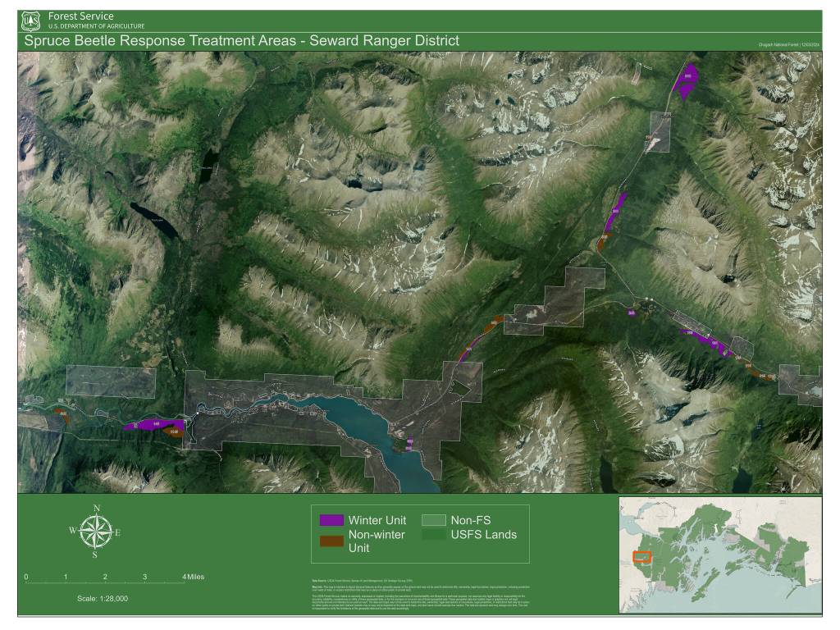
Task: Click the compass rose north arrow
Action: point(96,532)
